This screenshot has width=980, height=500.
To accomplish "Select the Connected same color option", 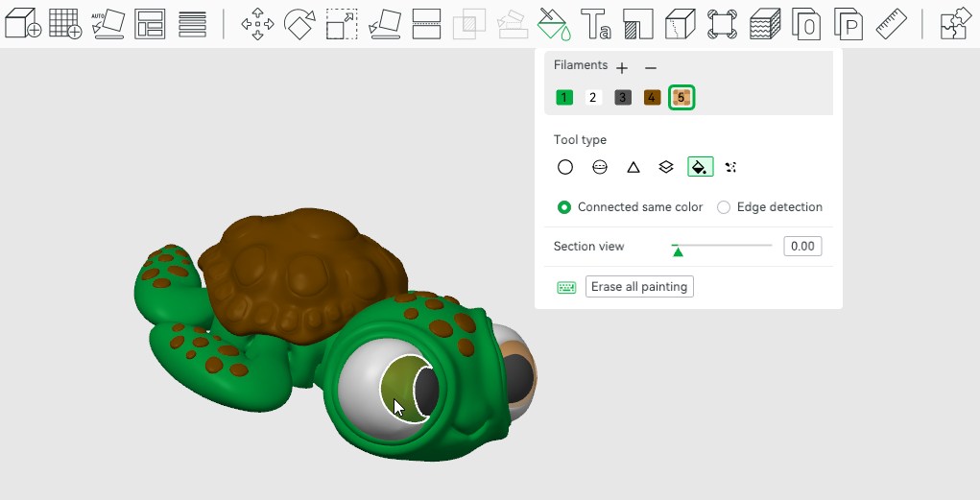I will pos(564,207).
